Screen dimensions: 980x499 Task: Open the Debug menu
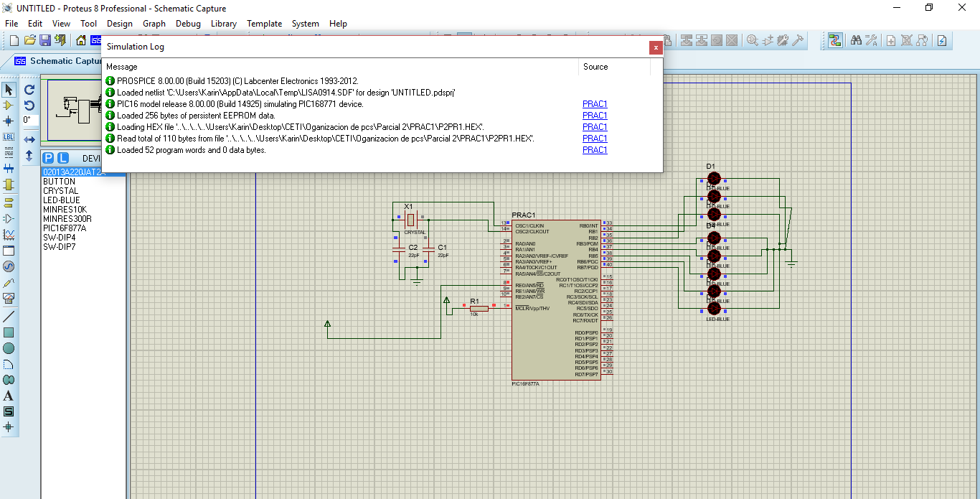(x=188, y=24)
